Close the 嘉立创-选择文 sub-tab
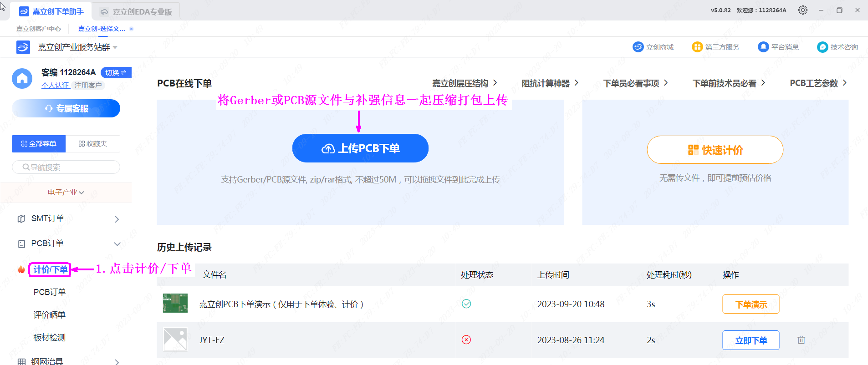This screenshot has height=365, width=868. pyautogui.click(x=132, y=29)
